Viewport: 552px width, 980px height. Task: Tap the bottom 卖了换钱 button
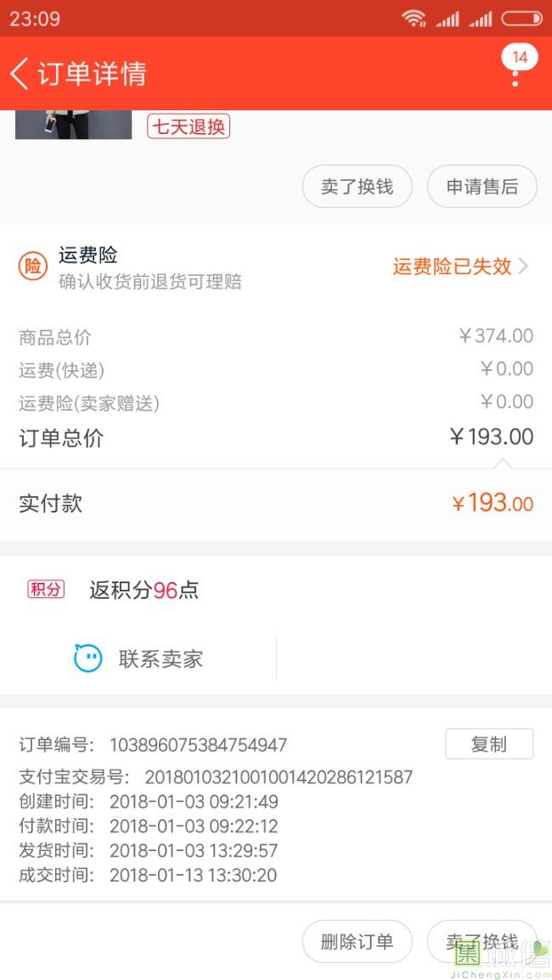(482, 942)
